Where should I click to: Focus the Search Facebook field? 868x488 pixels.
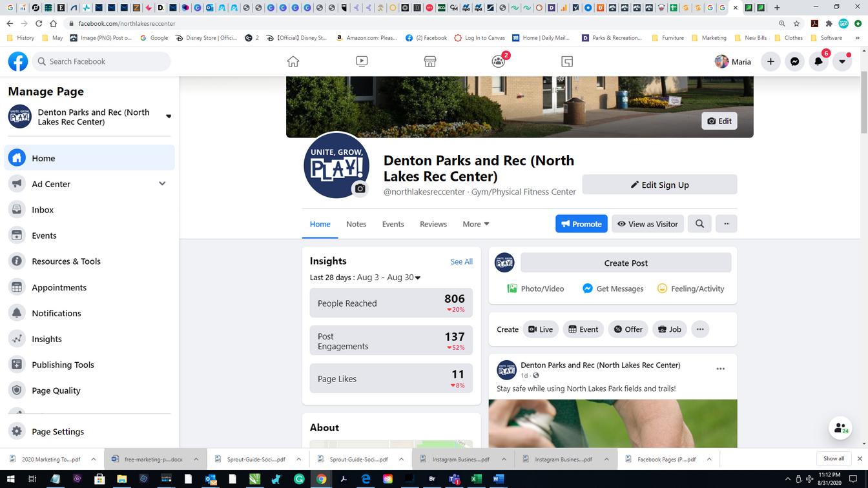[x=100, y=61]
